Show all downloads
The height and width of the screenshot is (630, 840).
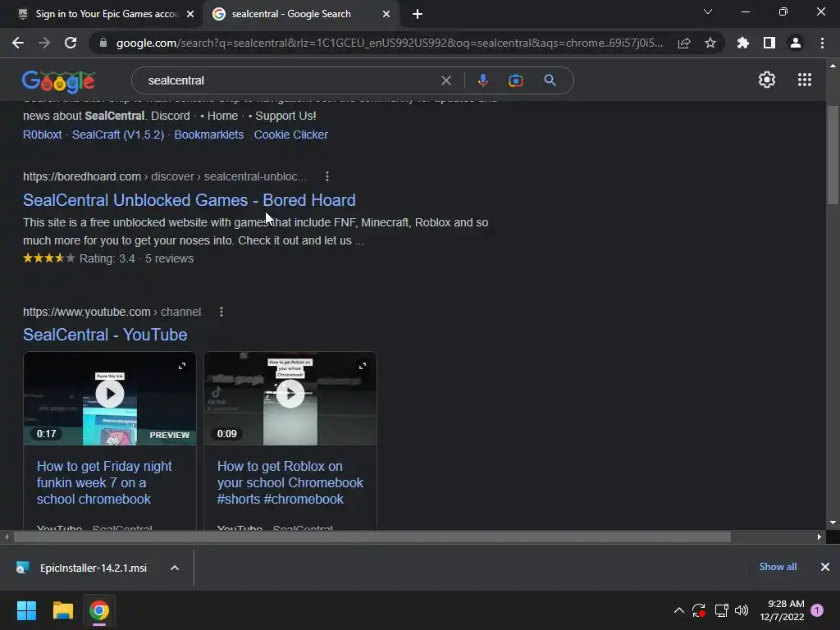tap(778, 567)
